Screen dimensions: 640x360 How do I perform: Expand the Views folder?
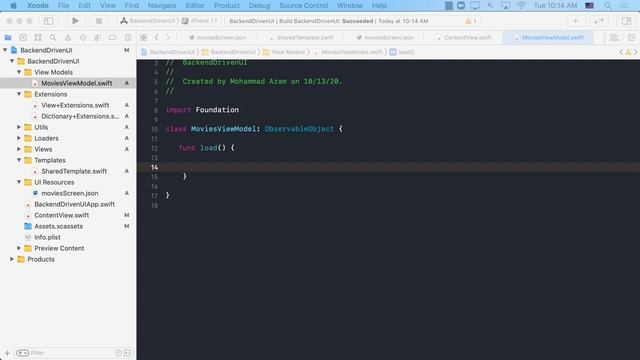click(x=19, y=149)
